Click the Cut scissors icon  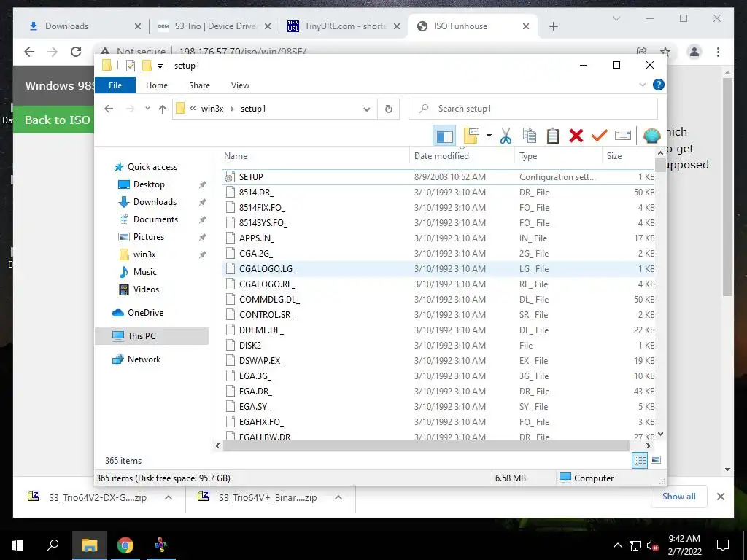506,136
